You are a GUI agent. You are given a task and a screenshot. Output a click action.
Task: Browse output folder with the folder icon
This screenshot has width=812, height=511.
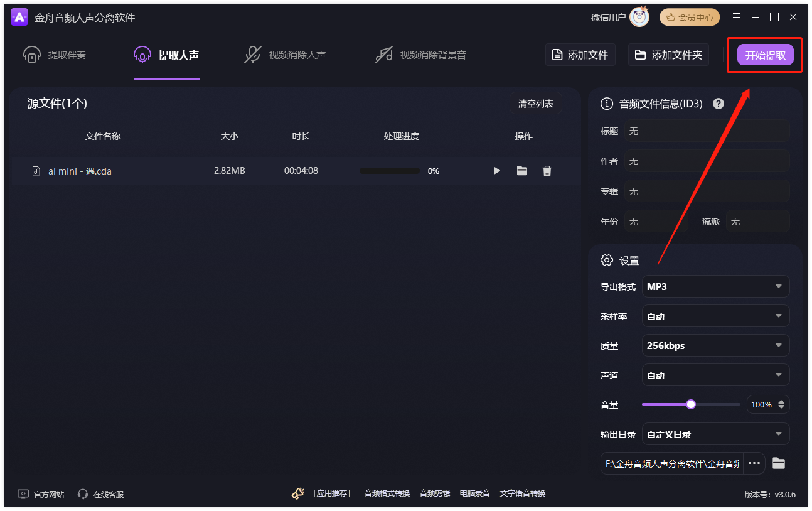(778, 463)
